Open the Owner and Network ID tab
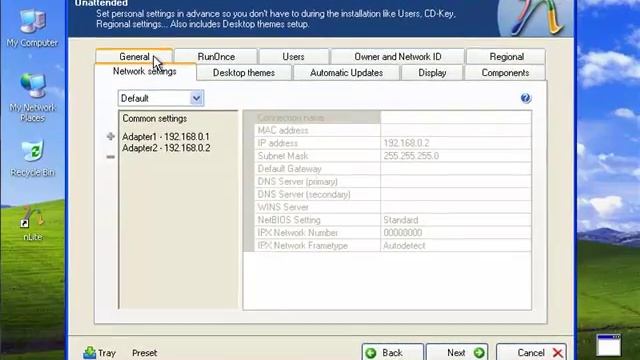This screenshot has height=360, width=640. click(398, 56)
